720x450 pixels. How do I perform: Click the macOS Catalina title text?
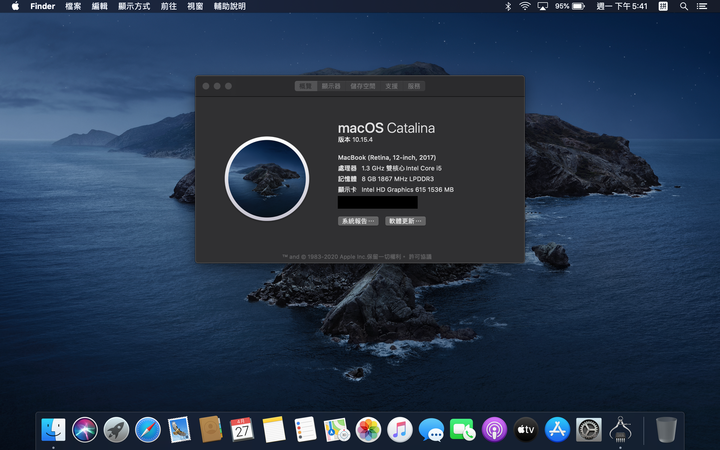pos(386,128)
